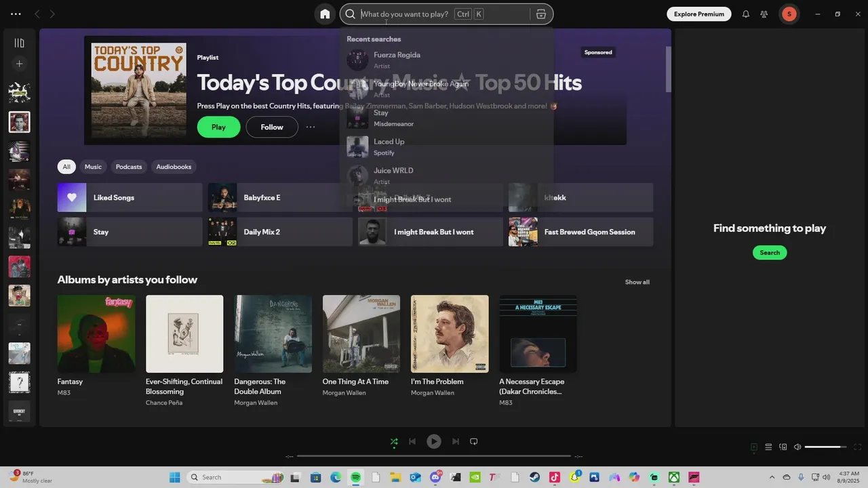Screen dimensions: 868x488
Task: Click the Spotify taskbar icon
Action: 356,477
